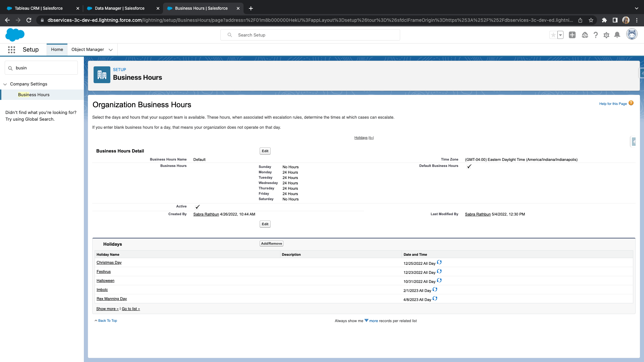The height and width of the screenshot is (362, 644).
Task: Click the favorite star icon in header
Action: coord(553,35)
